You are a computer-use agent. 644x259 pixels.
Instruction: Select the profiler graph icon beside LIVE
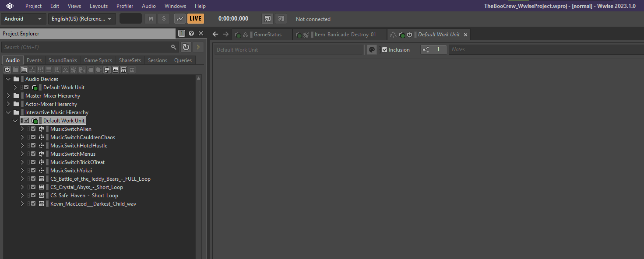179,18
